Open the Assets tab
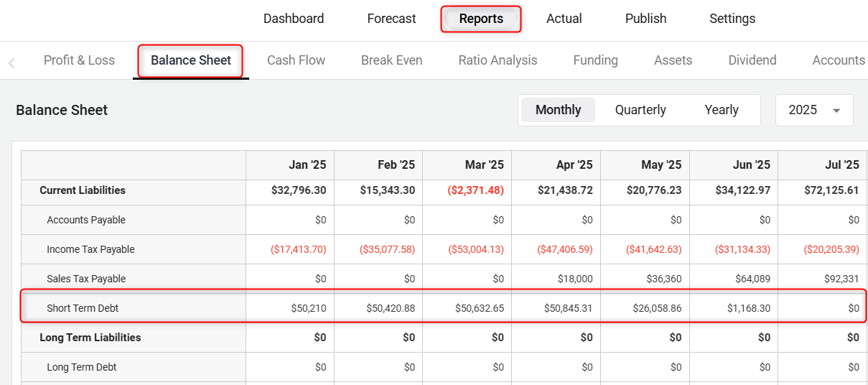The width and height of the screenshot is (868, 385). pos(673,60)
